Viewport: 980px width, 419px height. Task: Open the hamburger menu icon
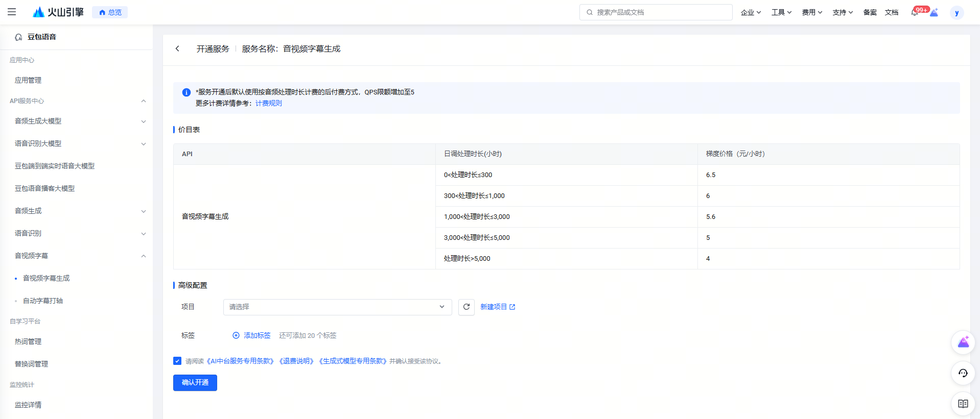tap(12, 12)
